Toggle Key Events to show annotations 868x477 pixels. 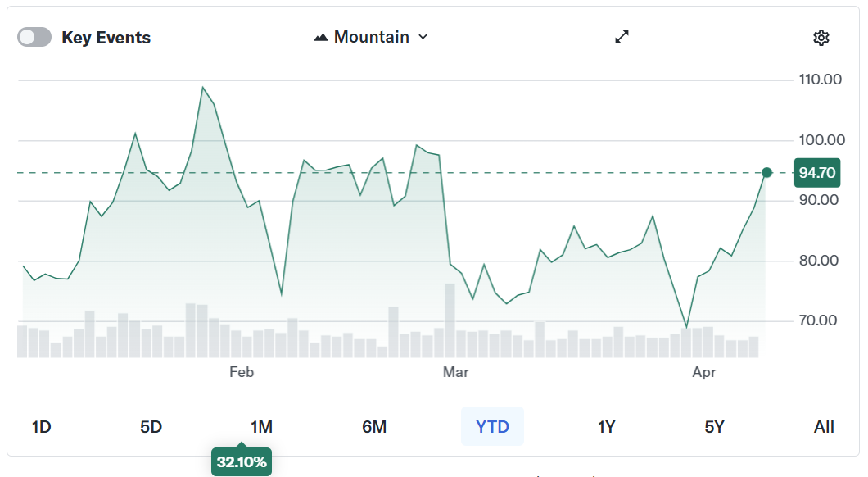tap(34, 37)
